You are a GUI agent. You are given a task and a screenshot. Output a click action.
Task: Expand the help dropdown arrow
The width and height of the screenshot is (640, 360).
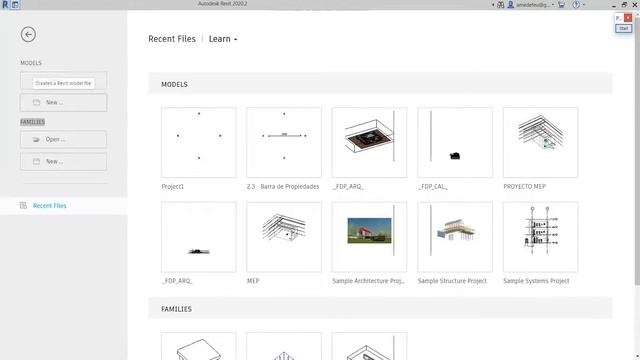(x=584, y=5)
